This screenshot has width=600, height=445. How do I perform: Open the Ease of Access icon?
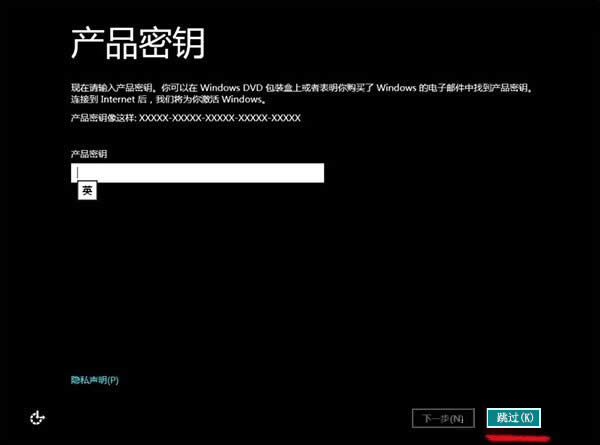pos(38,417)
